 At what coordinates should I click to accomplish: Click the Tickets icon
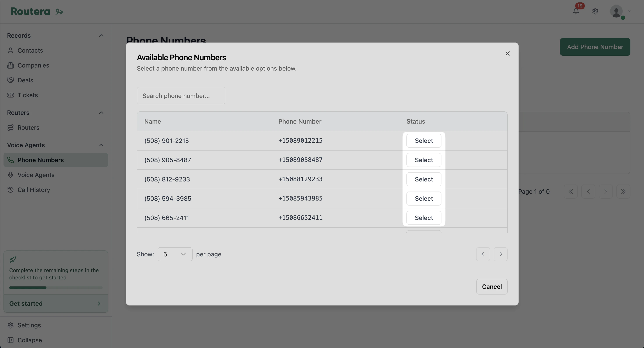11,95
